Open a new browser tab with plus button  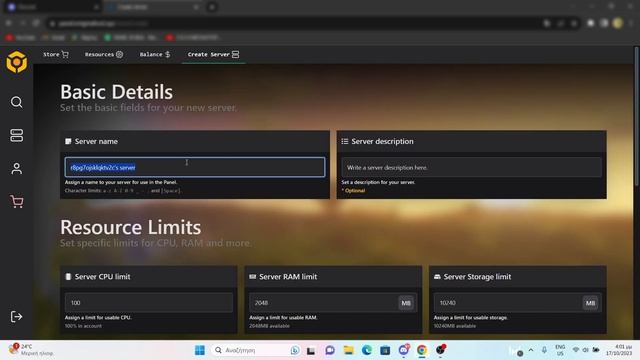point(212,7)
